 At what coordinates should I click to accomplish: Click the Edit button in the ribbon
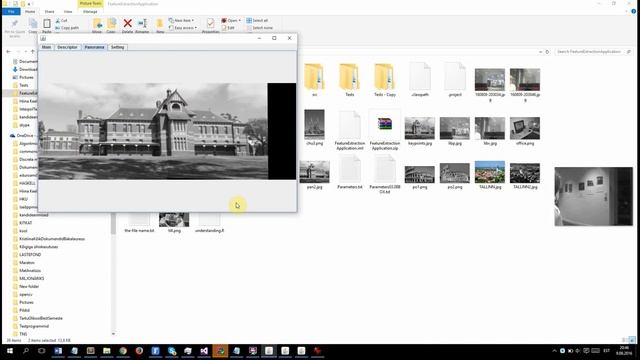pyautogui.click(x=228, y=28)
